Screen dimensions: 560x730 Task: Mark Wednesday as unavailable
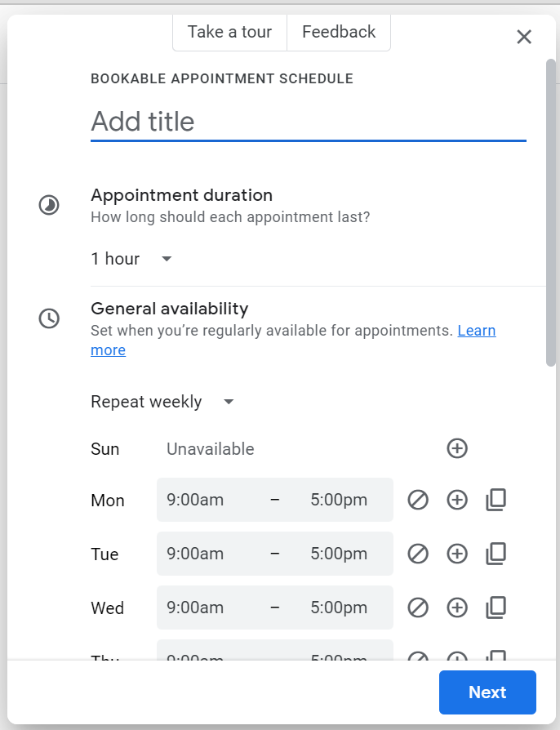click(418, 608)
